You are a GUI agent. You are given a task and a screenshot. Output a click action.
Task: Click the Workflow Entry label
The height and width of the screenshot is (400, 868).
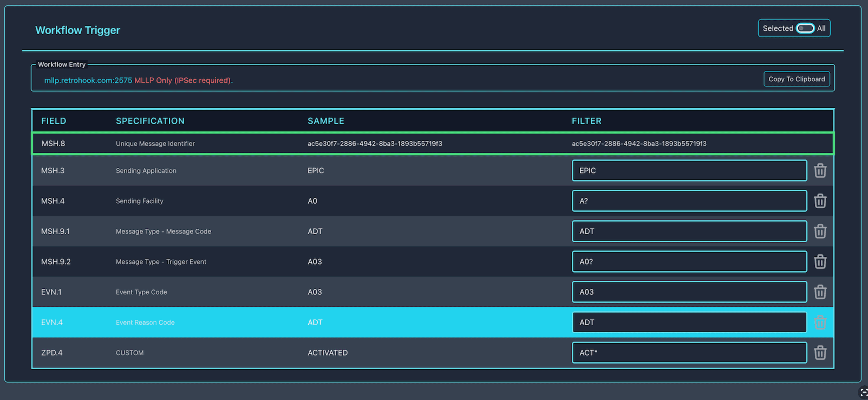coord(61,64)
